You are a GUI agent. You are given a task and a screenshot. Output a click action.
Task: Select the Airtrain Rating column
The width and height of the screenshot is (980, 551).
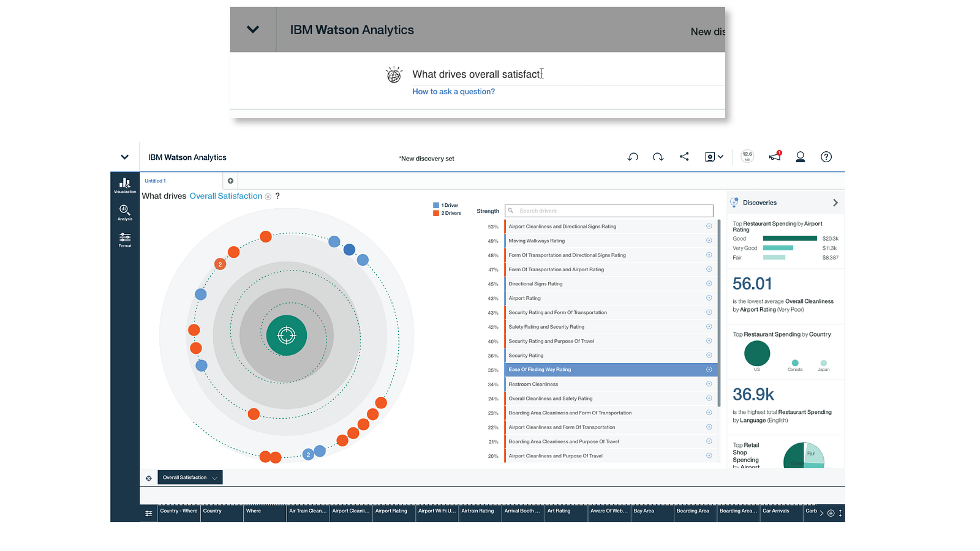tap(480, 513)
